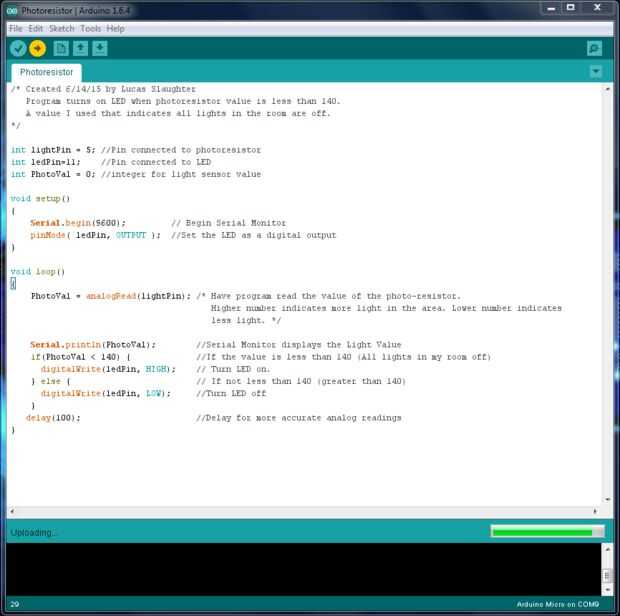This screenshot has height=616, width=620.
Task: Click 'analogRead' in the code
Action: pos(111,296)
